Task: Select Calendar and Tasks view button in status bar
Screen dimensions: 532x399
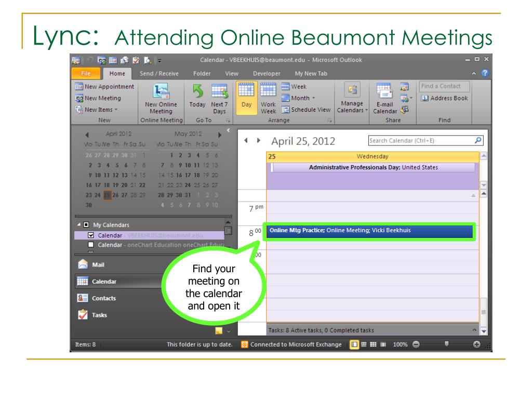Action: 364,344
